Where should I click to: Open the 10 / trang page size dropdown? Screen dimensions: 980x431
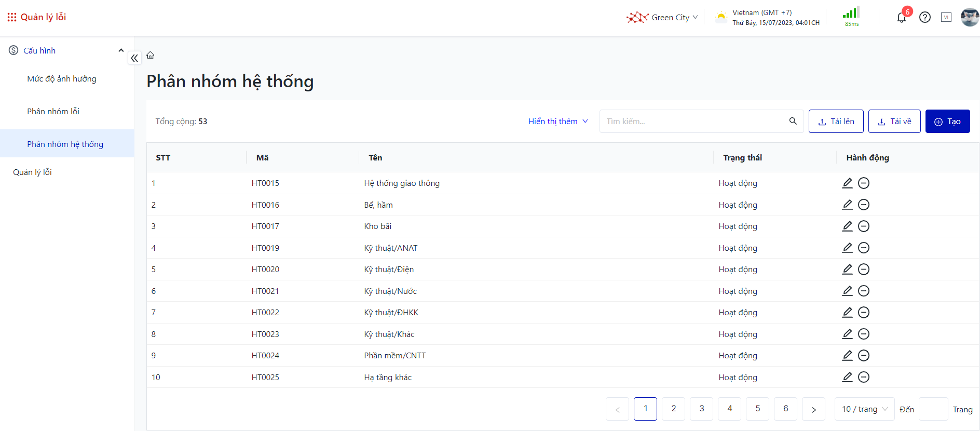tap(864, 409)
